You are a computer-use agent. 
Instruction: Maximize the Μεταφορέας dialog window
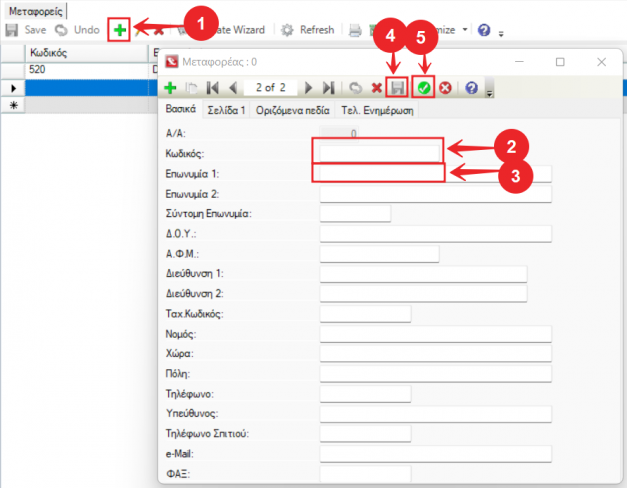[560, 62]
